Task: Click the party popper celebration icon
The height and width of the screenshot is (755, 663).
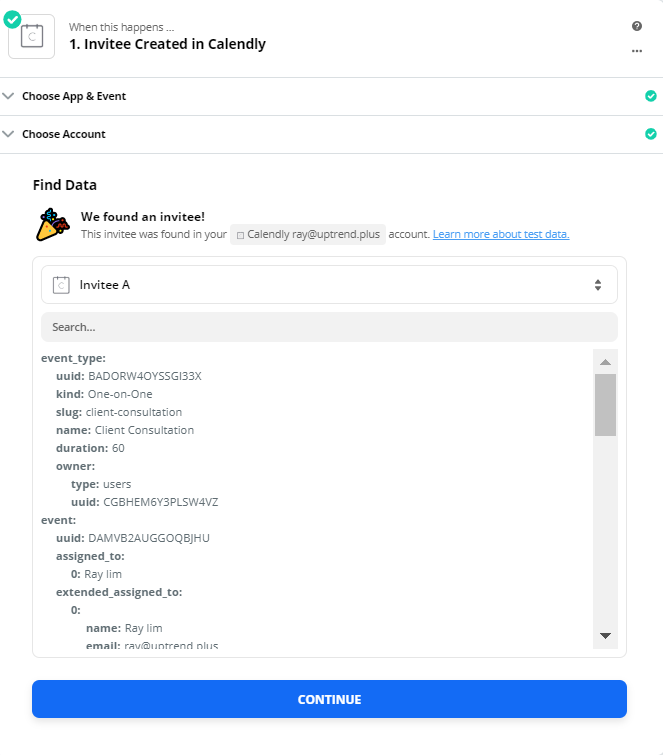Action: [52, 225]
